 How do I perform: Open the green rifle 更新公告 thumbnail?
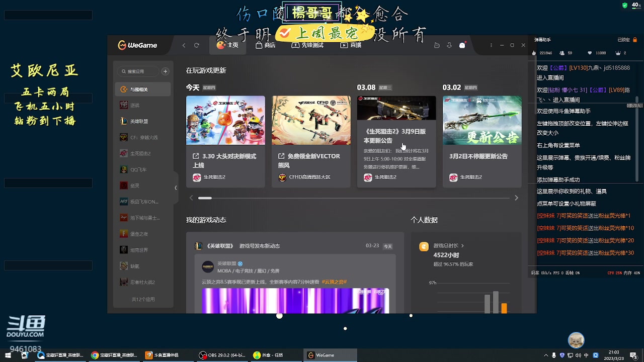(482, 120)
